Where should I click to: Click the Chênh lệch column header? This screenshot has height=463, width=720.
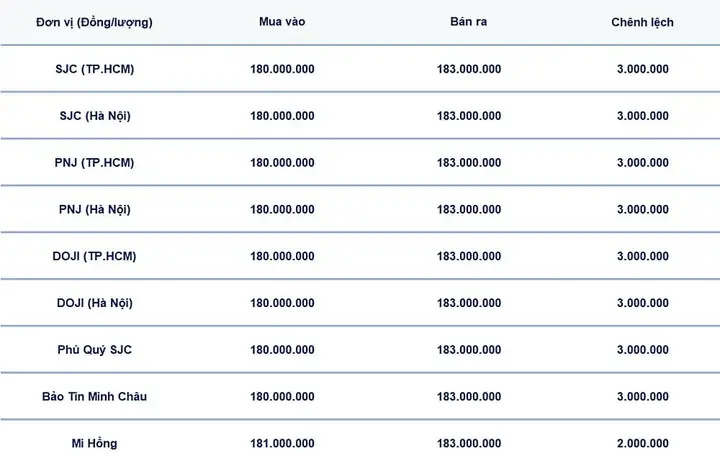pyautogui.click(x=642, y=22)
